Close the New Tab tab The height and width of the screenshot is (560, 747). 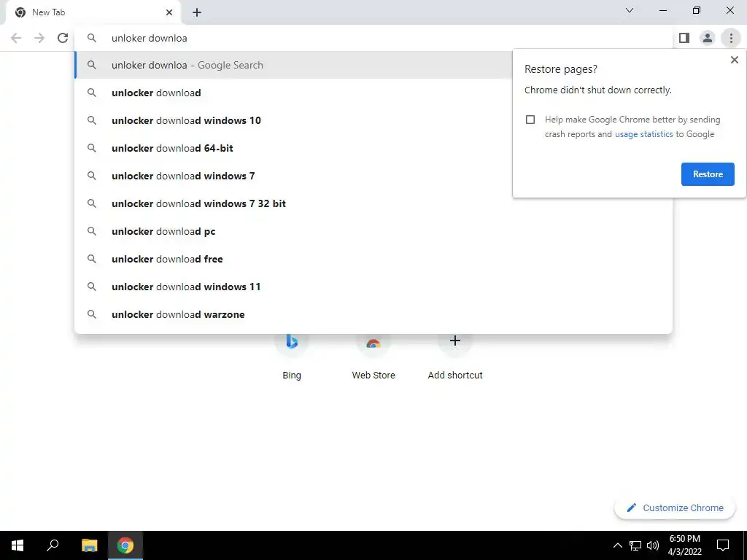click(169, 12)
